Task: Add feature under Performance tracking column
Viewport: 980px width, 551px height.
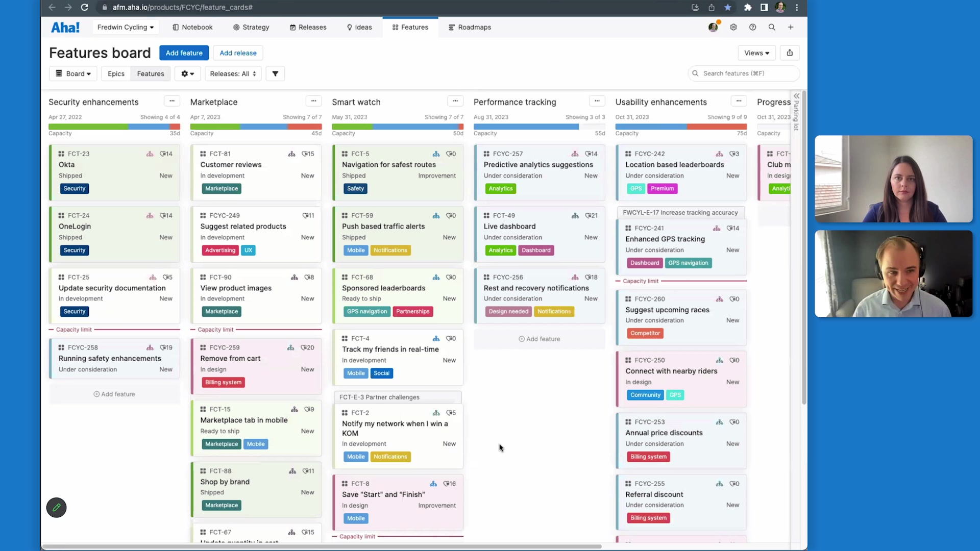Action: click(540, 339)
